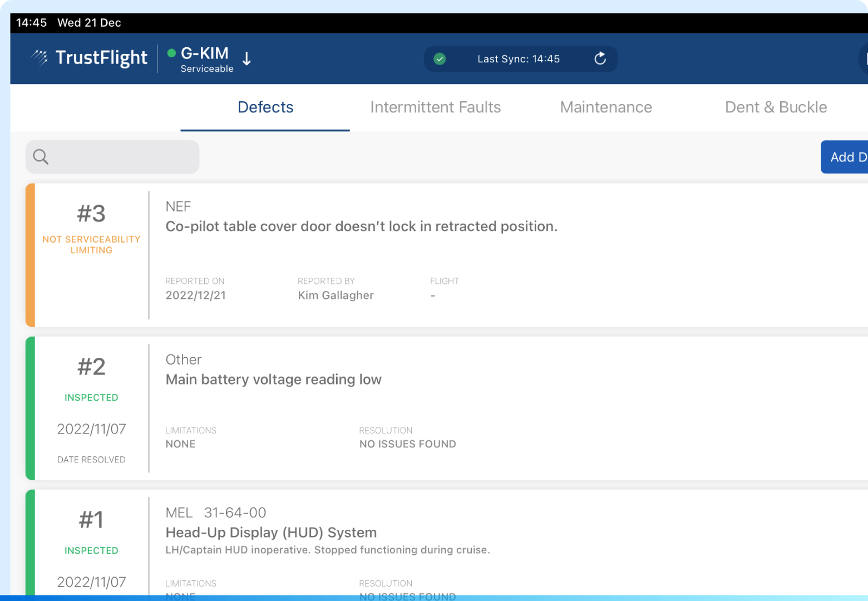Select the Dent & Buckle tab
This screenshot has width=868, height=601.
click(x=776, y=107)
